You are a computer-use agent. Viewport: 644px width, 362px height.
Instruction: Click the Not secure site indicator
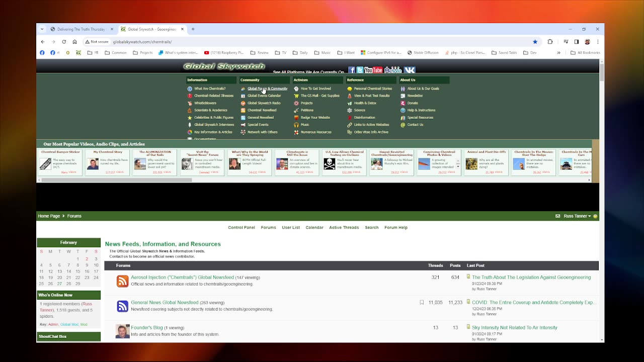pyautogui.click(x=97, y=42)
